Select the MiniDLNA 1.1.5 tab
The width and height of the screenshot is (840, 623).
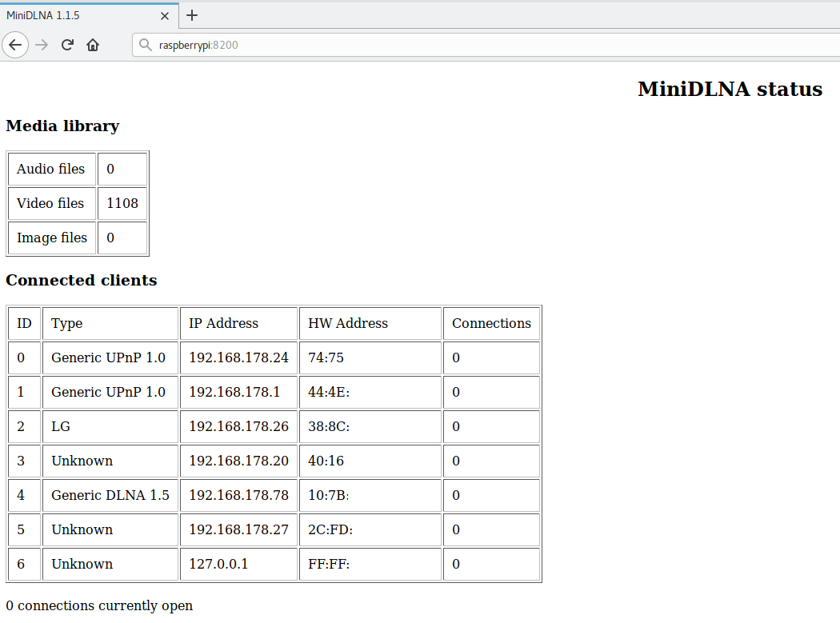89,15
